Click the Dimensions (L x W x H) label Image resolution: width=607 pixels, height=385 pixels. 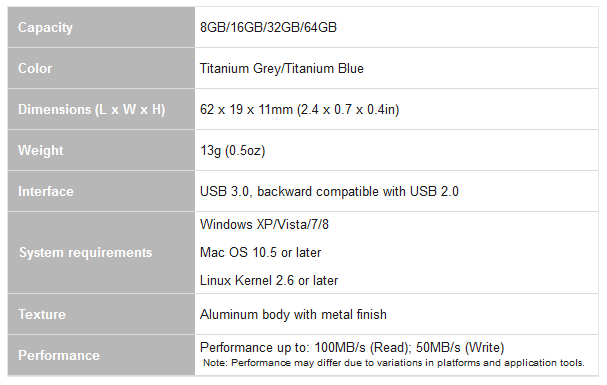point(92,110)
